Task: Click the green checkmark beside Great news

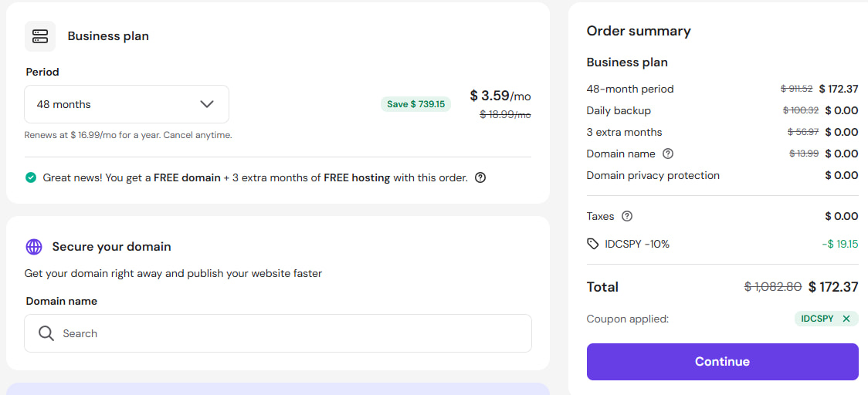Action: pyautogui.click(x=31, y=177)
